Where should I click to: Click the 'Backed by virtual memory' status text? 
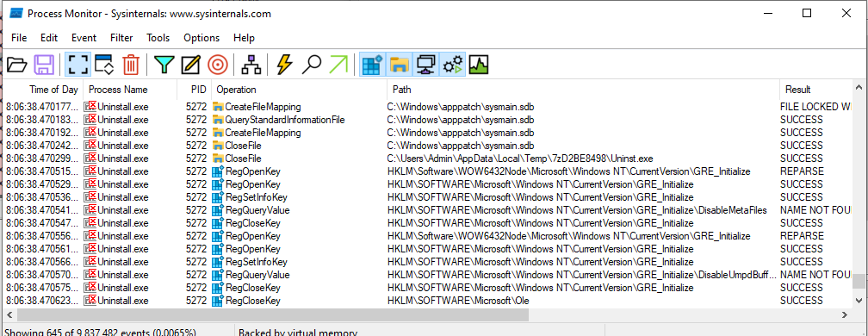[x=298, y=333]
